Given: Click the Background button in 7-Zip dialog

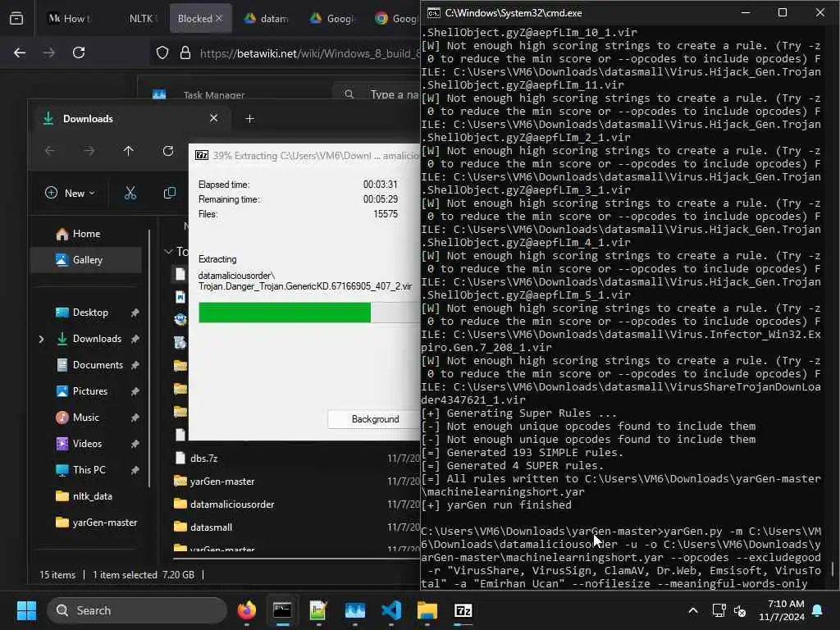Looking at the screenshot, I should point(375,419).
